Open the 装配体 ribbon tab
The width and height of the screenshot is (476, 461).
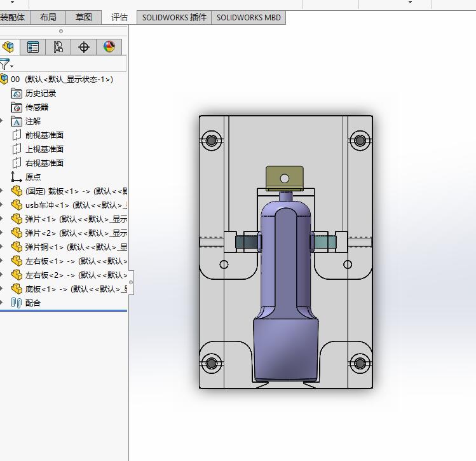15,17
